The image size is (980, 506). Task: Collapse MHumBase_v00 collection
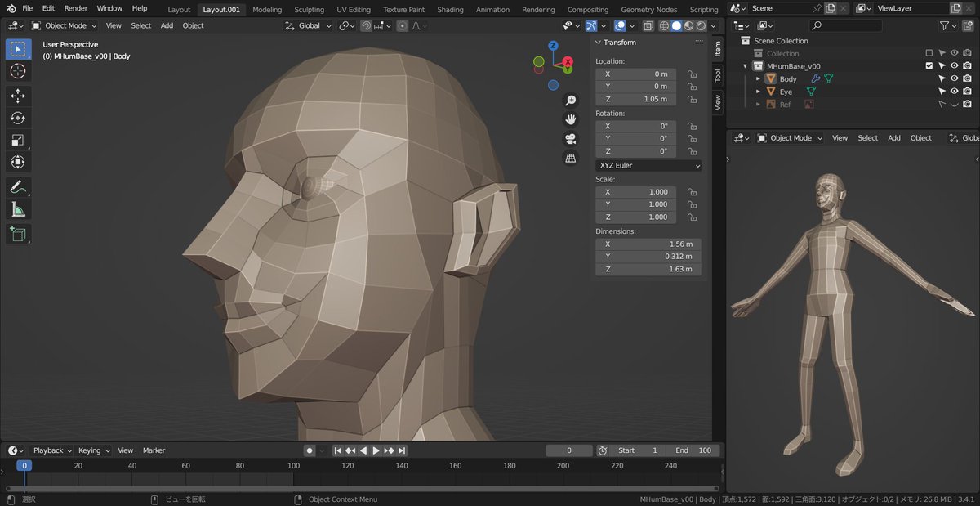745,66
